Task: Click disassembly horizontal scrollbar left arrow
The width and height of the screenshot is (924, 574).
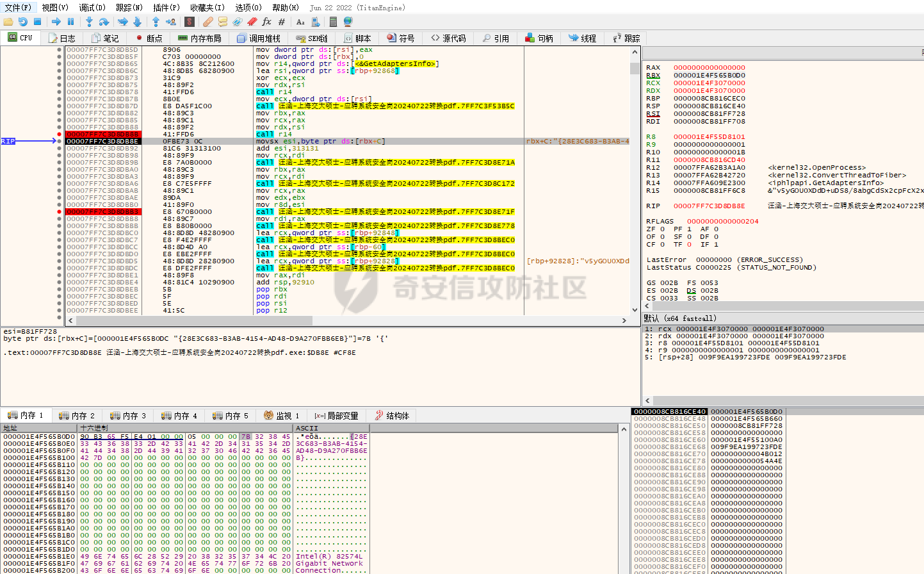Action: tap(71, 320)
